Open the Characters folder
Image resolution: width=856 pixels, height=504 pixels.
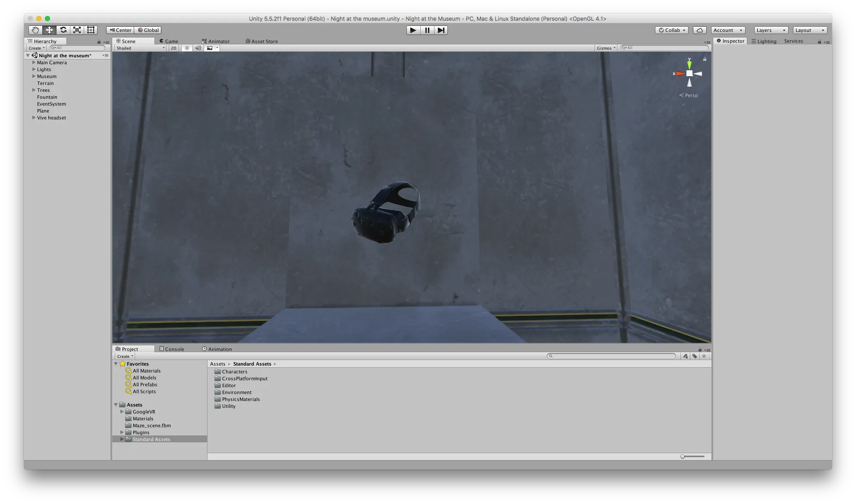click(234, 372)
